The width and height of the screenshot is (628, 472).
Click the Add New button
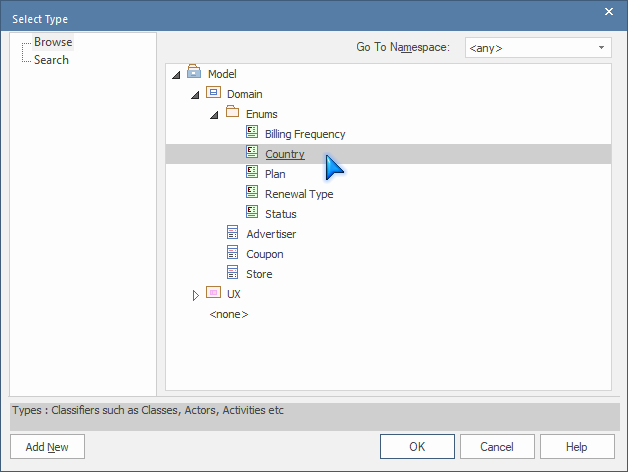(47, 446)
